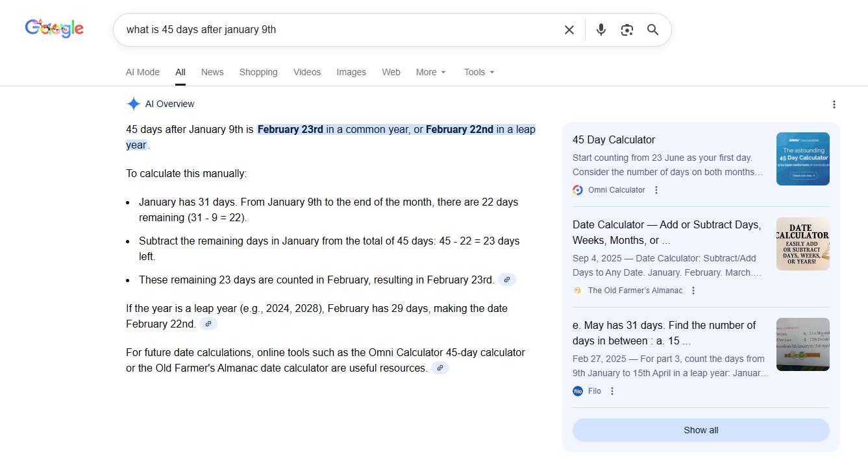Start voice search with microphone icon
This screenshot has height=467, width=868.
tap(601, 30)
